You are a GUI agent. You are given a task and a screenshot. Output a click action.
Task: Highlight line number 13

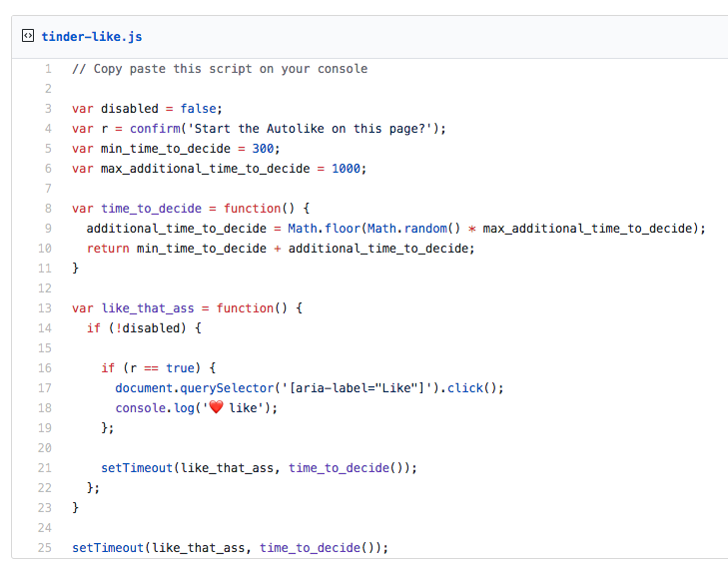click(44, 308)
